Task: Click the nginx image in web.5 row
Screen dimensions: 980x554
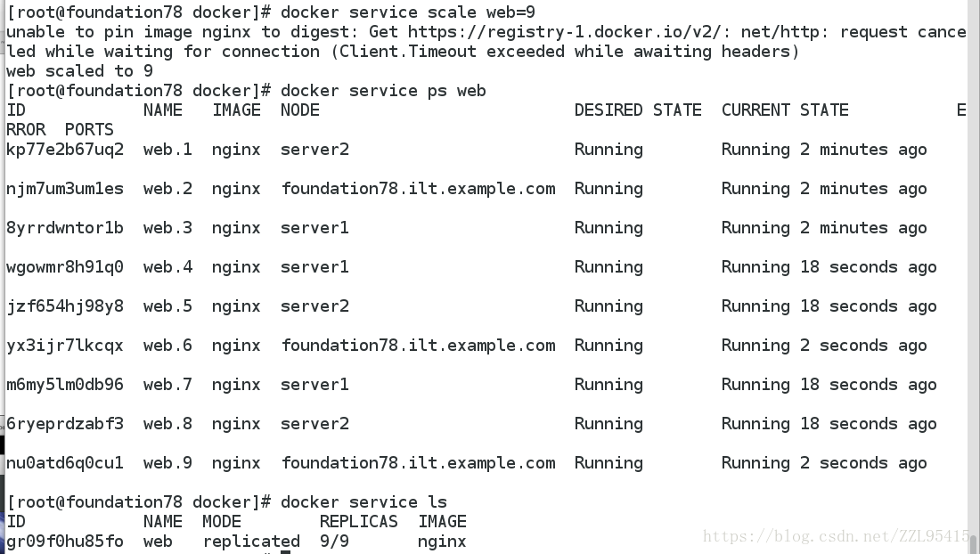Action: click(235, 306)
